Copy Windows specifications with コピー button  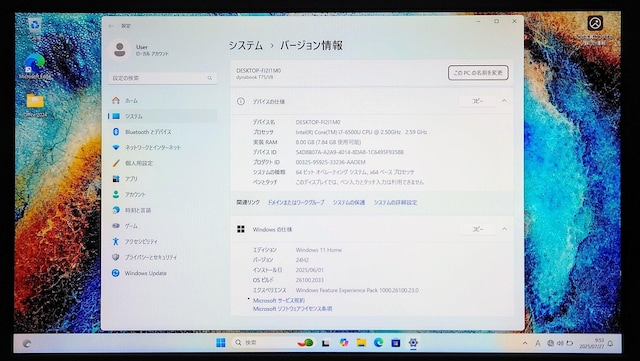(x=478, y=229)
